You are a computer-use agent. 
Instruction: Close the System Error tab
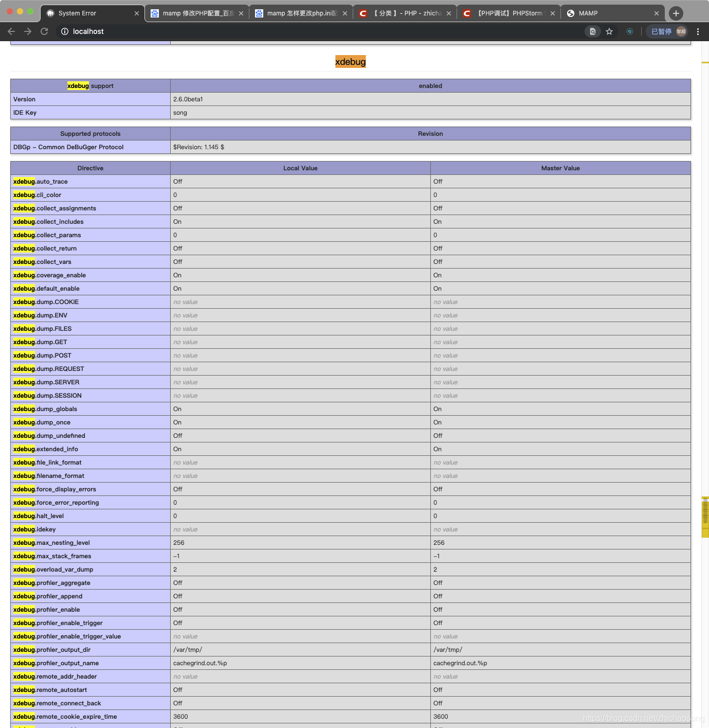click(137, 13)
